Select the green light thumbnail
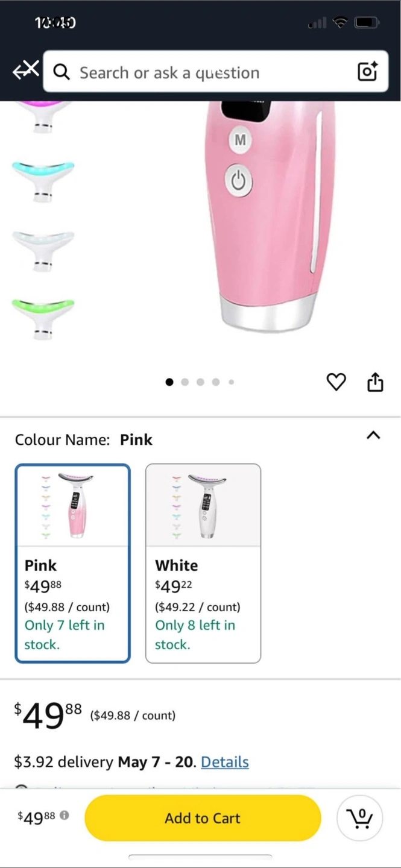The height and width of the screenshot is (868, 401). tap(43, 316)
